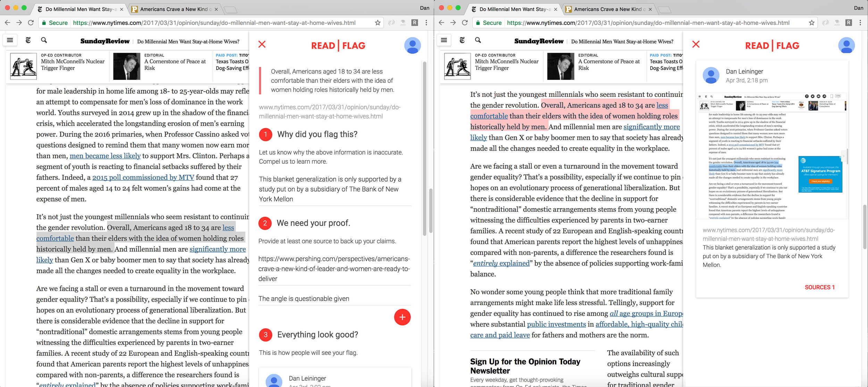The height and width of the screenshot is (387, 868).
Task: Click the R extension icon in right window
Action: (849, 23)
